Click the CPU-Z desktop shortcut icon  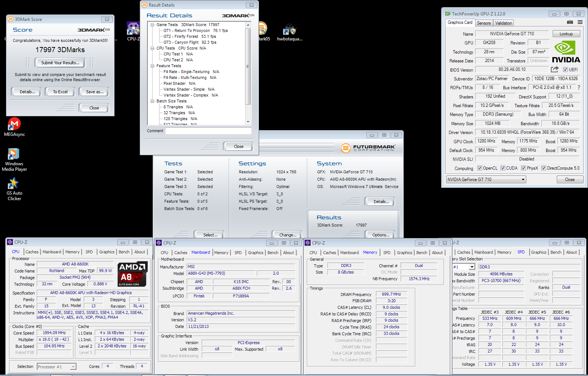(x=133, y=28)
